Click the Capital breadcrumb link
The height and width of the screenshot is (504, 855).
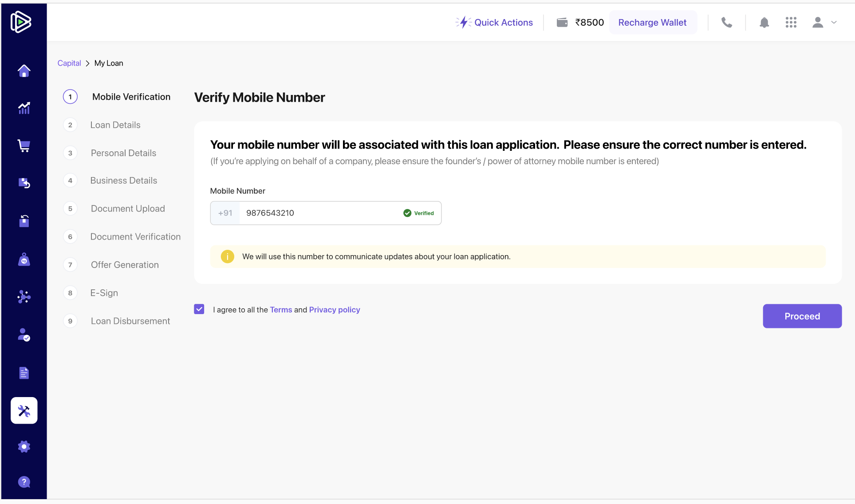click(69, 63)
